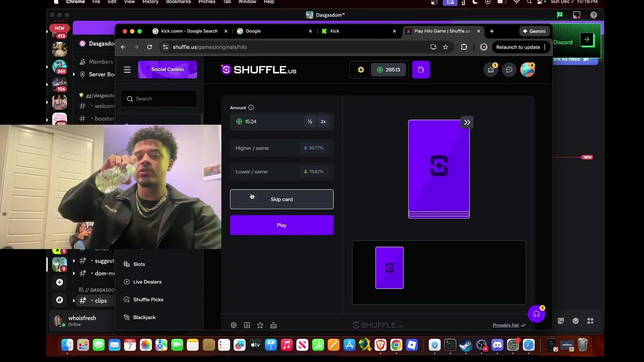Click the Social Casino button
644x362 pixels.
click(168, 69)
